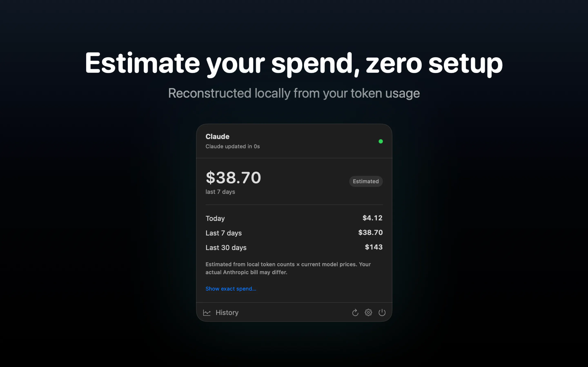Click the large $38.70 total
588x367 pixels.
(x=233, y=177)
